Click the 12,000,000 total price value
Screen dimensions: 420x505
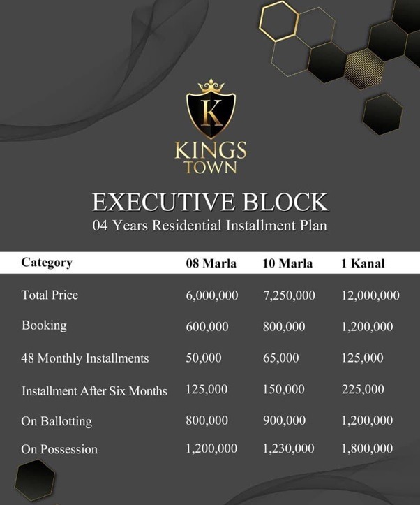point(370,295)
